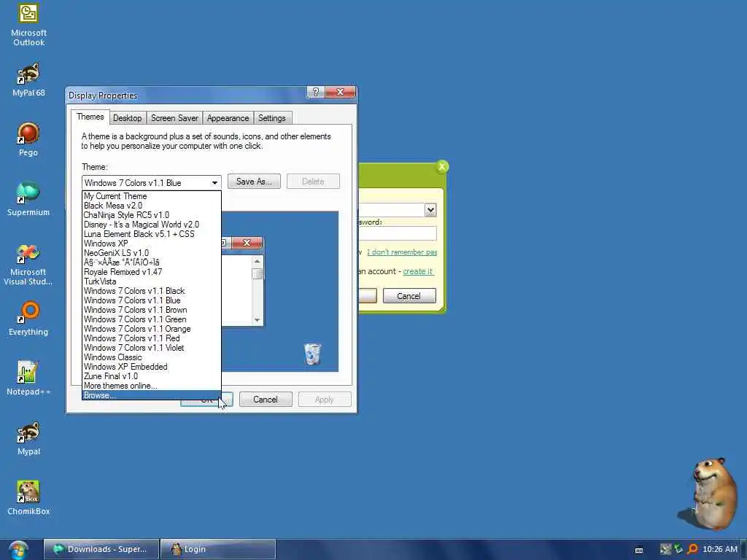Choose More themes online... entry
This screenshot has height=560, width=747.
click(152, 386)
